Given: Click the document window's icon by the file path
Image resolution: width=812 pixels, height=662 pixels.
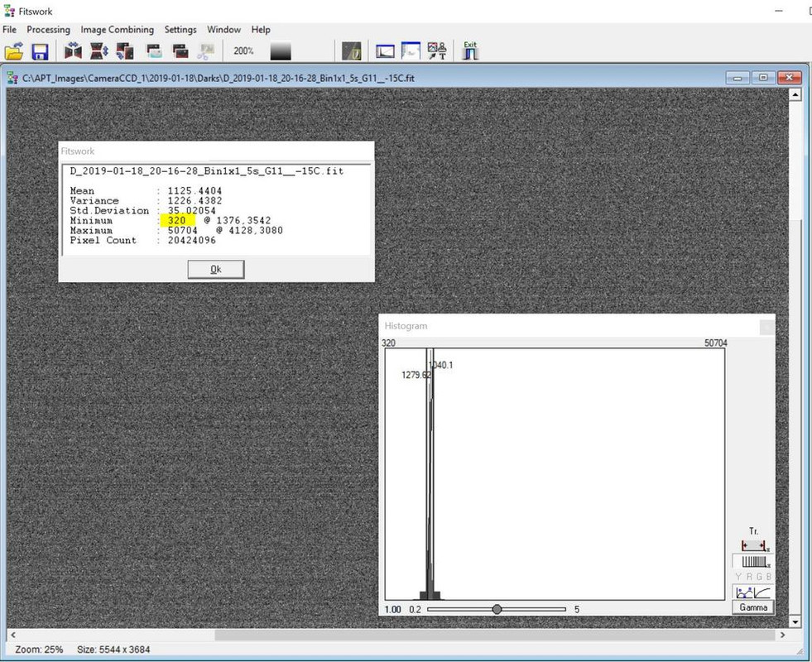Looking at the screenshot, I should pyautogui.click(x=13, y=78).
